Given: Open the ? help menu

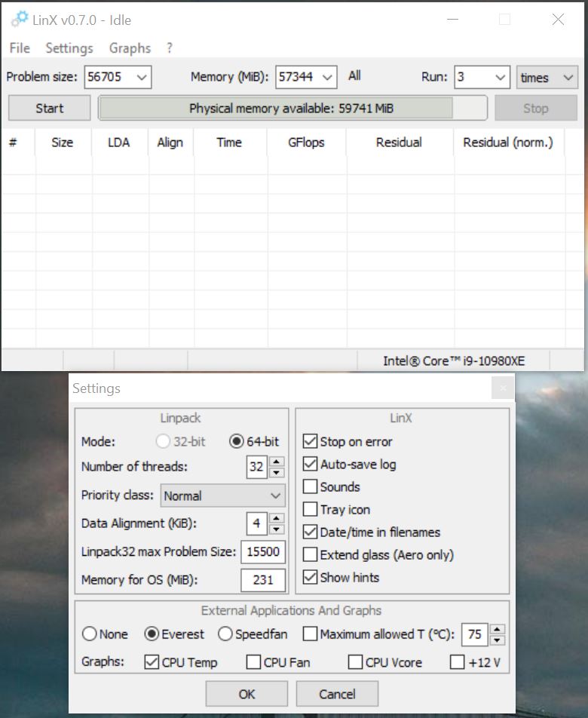Looking at the screenshot, I should 170,48.
